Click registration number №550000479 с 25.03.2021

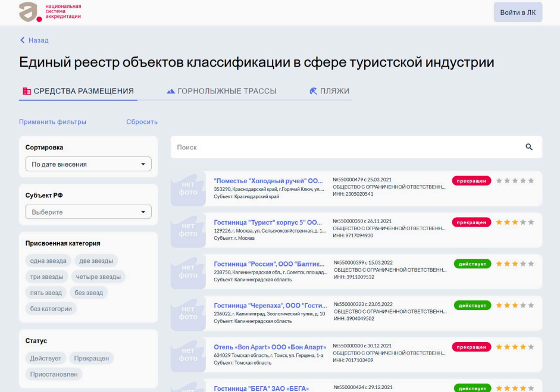(362, 180)
